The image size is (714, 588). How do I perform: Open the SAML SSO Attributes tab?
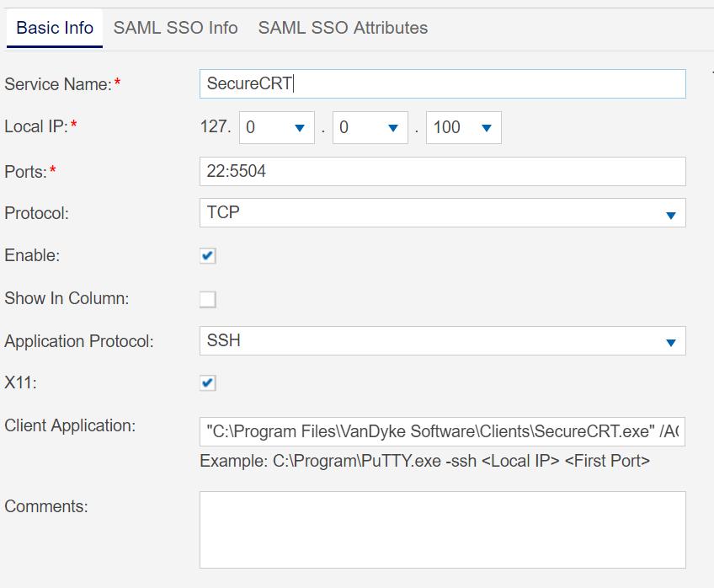(344, 28)
